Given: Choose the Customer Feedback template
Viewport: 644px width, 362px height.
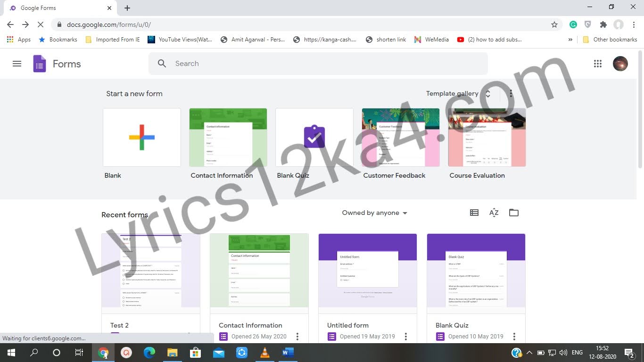Looking at the screenshot, I should 400,137.
